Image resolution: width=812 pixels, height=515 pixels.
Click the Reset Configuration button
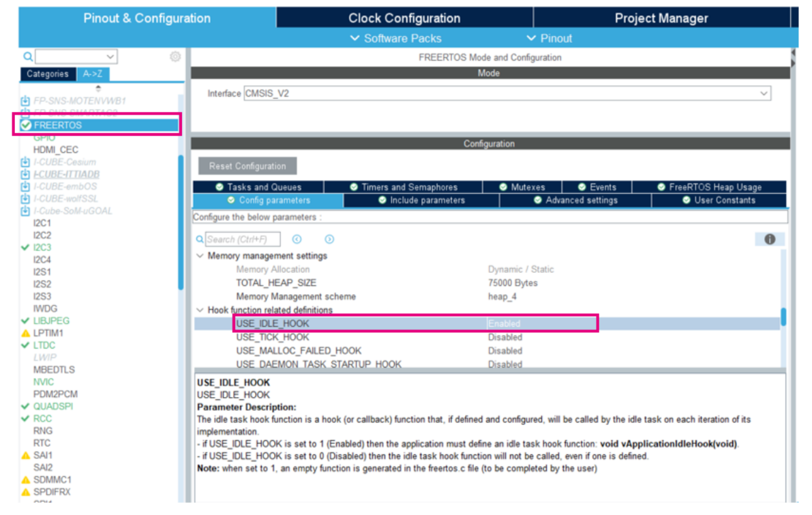247,166
